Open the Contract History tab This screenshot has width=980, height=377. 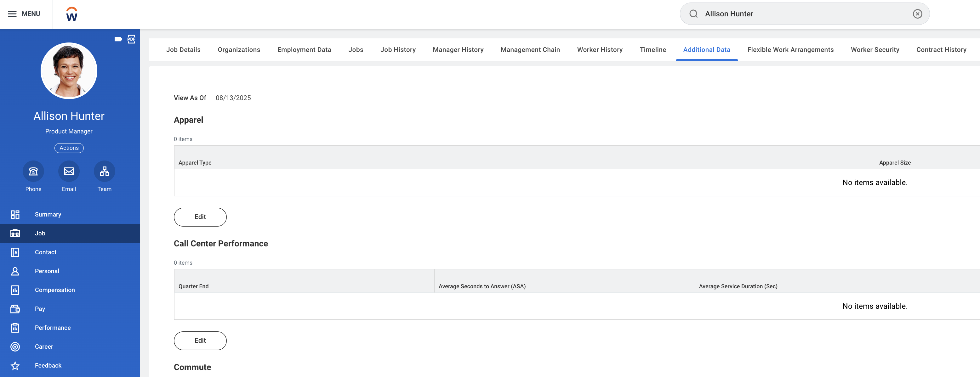click(x=941, y=49)
